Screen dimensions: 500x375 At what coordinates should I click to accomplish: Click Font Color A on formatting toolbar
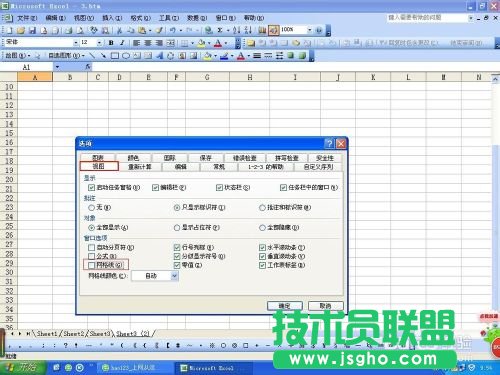(217, 43)
